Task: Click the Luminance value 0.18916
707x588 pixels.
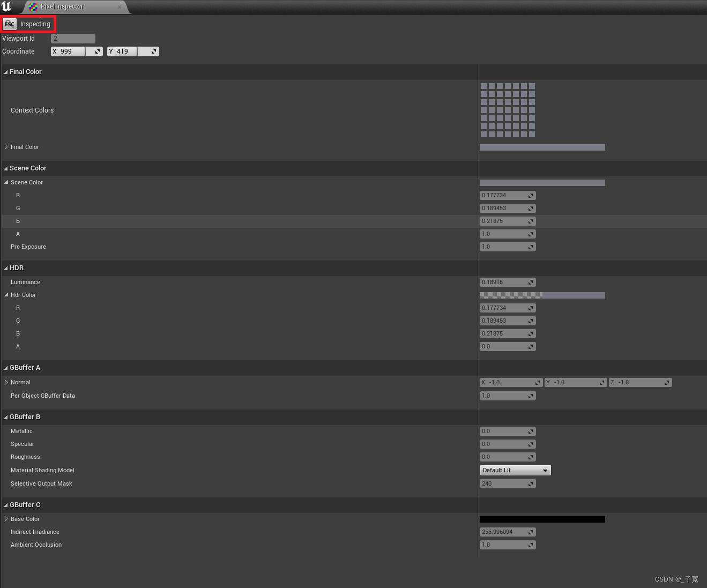Action: coord(508,282)
